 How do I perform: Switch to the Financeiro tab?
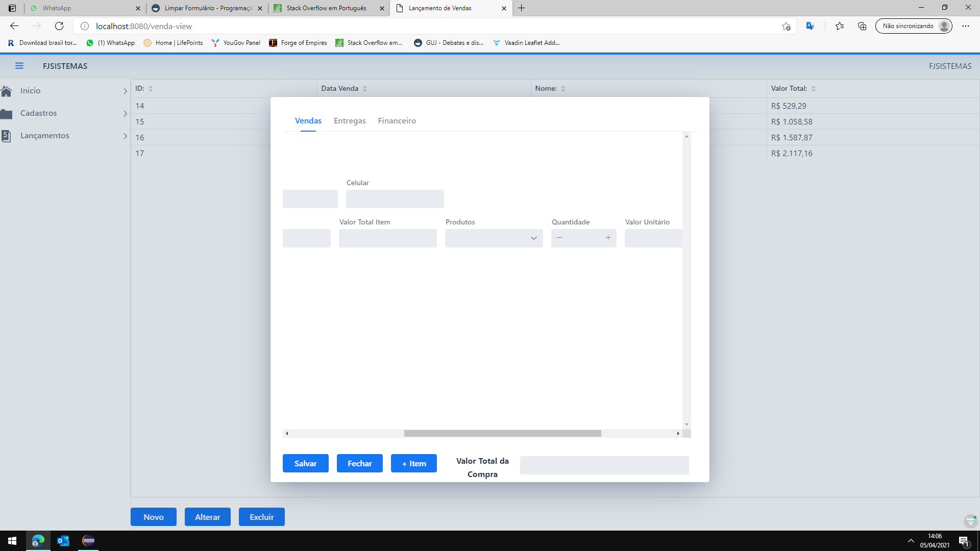pyautogui.click(x=397, y=121)
